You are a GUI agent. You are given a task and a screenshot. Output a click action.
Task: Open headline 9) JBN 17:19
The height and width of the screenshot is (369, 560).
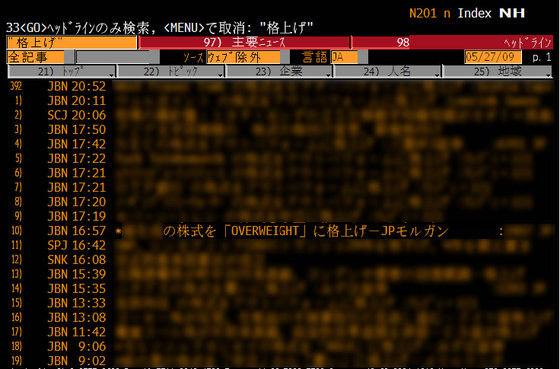280,216
